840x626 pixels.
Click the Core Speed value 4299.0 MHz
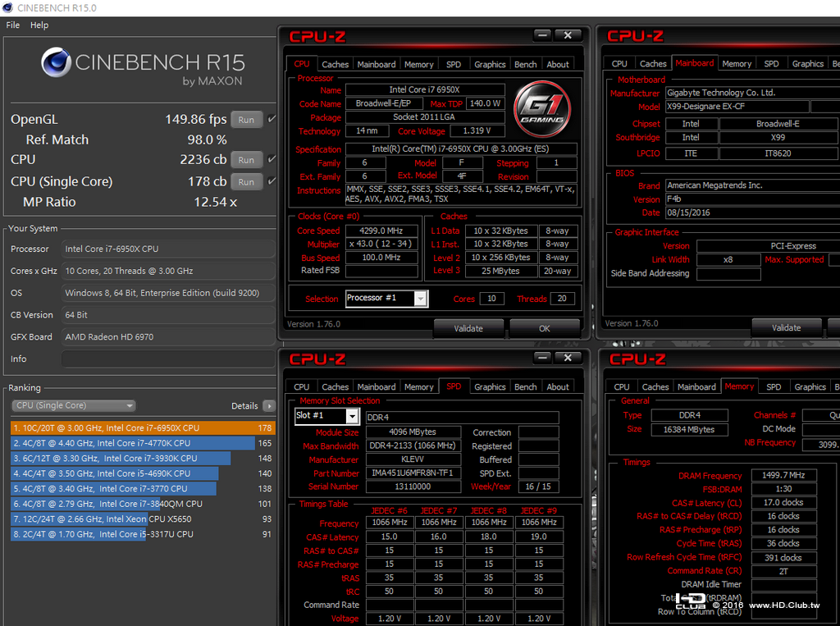[381, 231]
